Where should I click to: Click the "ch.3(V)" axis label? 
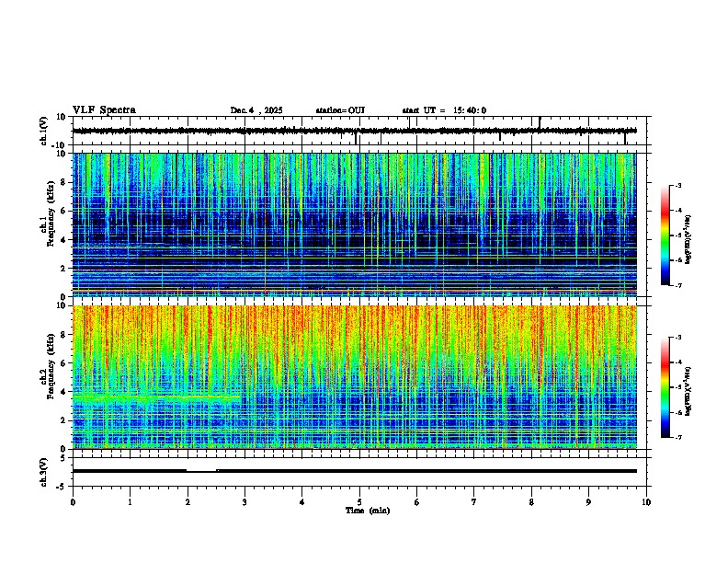click(44, 472)
